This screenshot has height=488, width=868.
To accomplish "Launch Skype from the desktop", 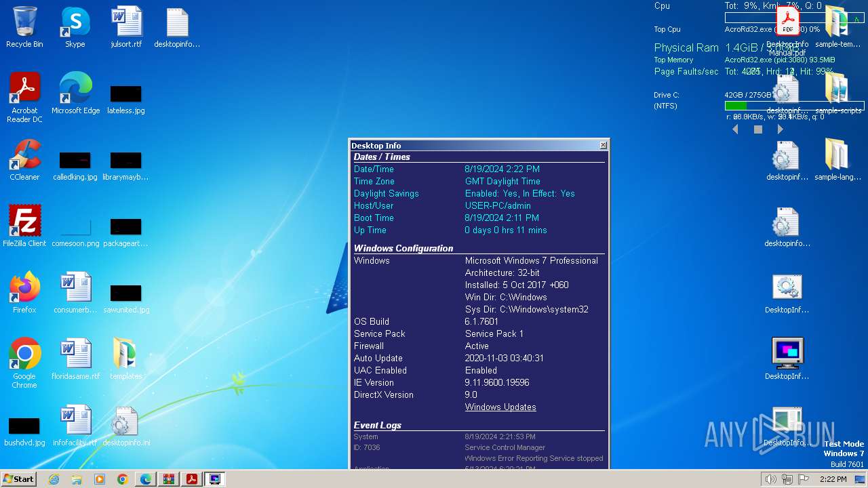I will point(75,27).
